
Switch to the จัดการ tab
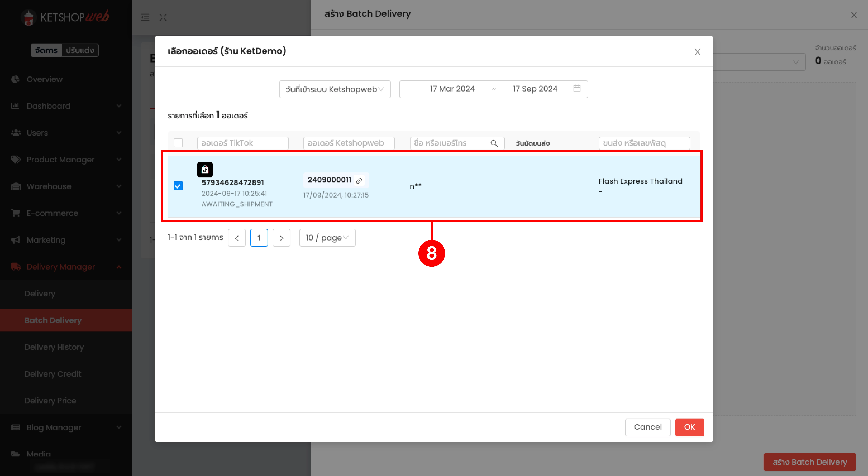[46, 50]
